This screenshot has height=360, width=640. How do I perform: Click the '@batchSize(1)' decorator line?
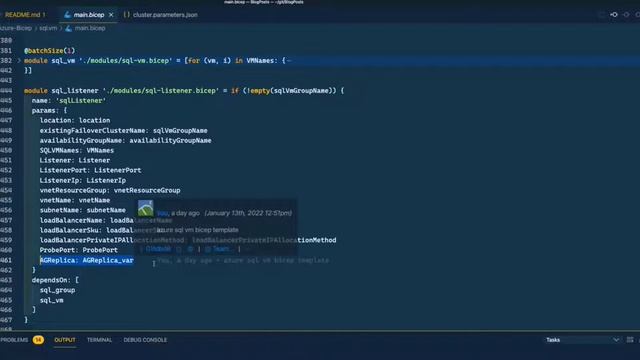(x=49, y=51)
